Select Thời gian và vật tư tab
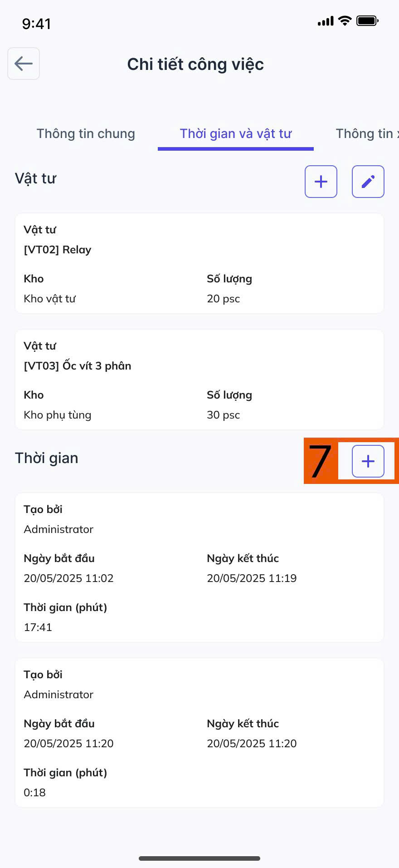The image size is (399, 868). (236, 133)
